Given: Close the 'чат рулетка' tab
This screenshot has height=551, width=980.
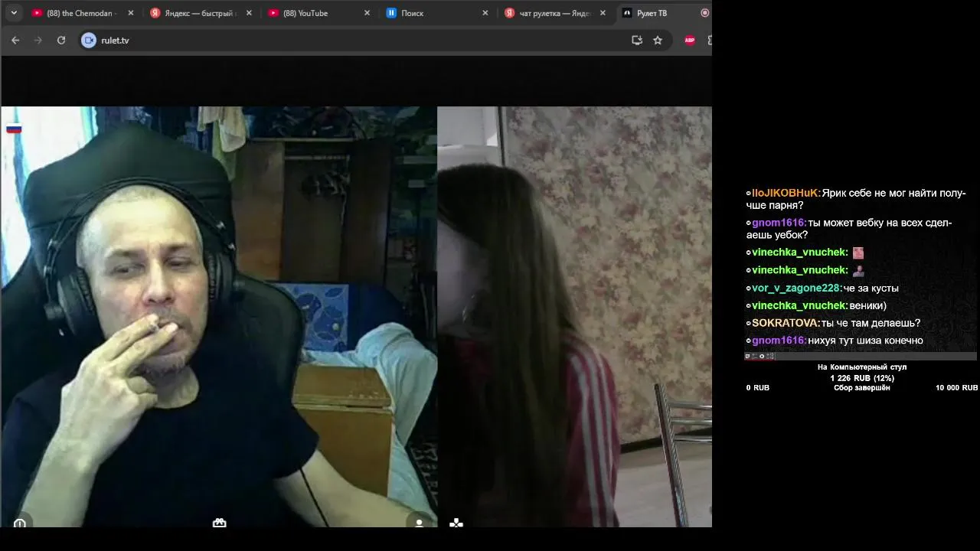Looking at the screenshot, I should coord(603,13).
